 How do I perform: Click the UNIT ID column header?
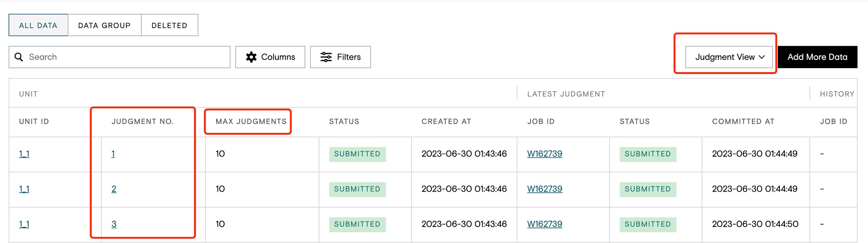(x=34, y=121)
